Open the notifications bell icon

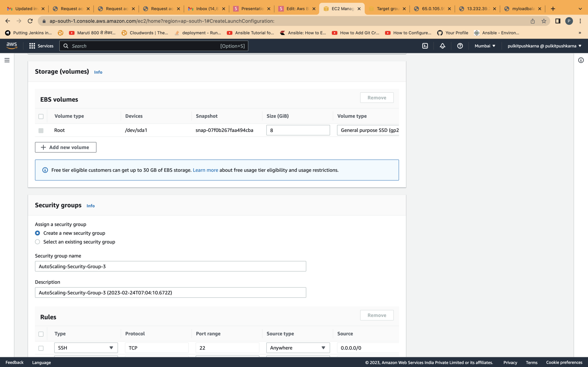coord(442,46)
